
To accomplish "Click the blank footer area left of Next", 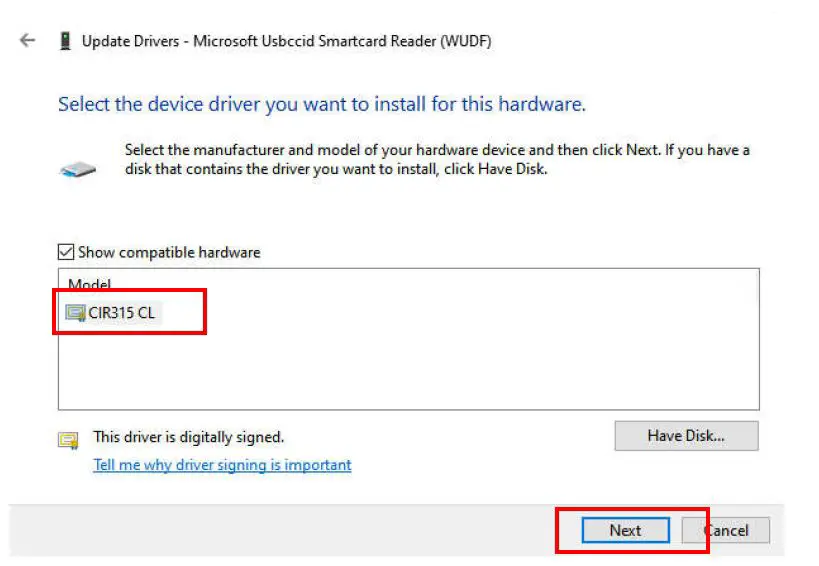I will click(x=280, y=530).
